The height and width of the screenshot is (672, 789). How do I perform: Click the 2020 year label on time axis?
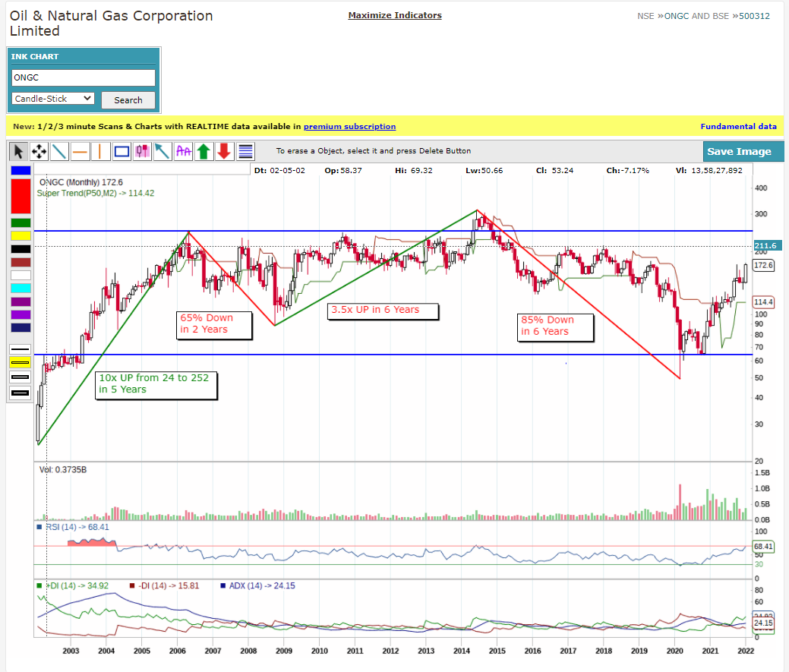(x=675, y=651)
